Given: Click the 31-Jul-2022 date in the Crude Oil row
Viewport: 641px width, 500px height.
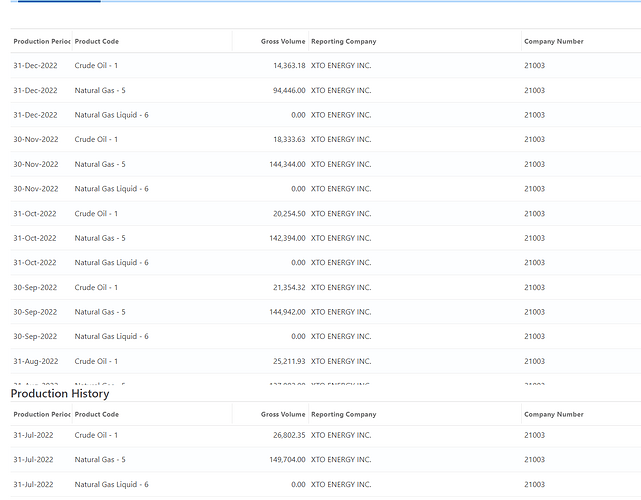Looking at the screenshot, I should pyautogui.click(x=33, y=435).
